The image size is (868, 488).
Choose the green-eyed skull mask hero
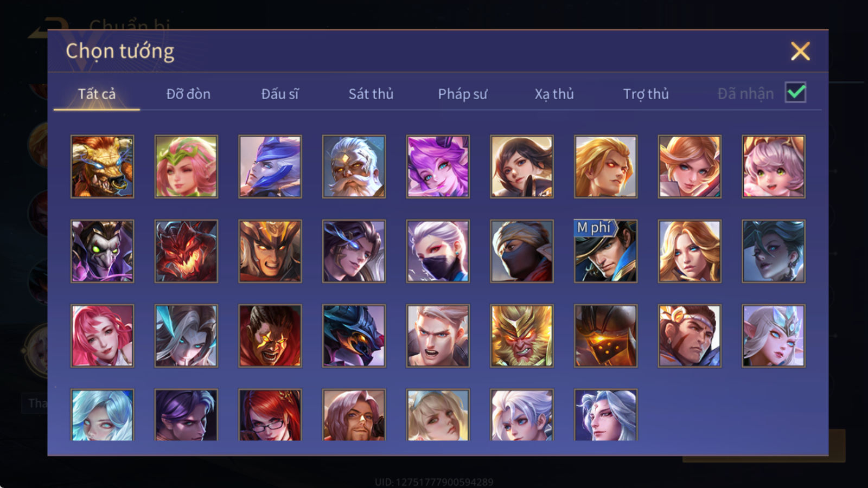pyautogui.click(x=102, y=251)
